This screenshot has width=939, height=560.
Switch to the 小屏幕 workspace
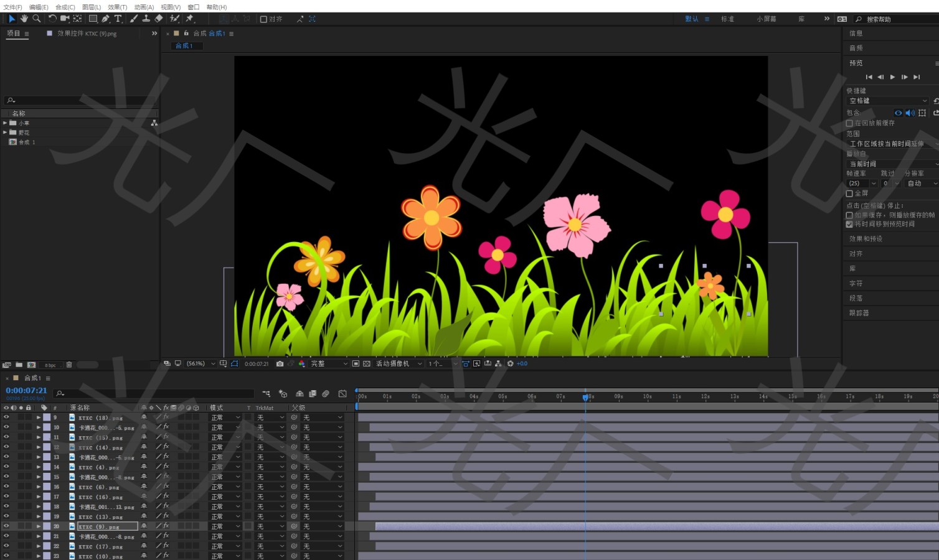point(767,19)
